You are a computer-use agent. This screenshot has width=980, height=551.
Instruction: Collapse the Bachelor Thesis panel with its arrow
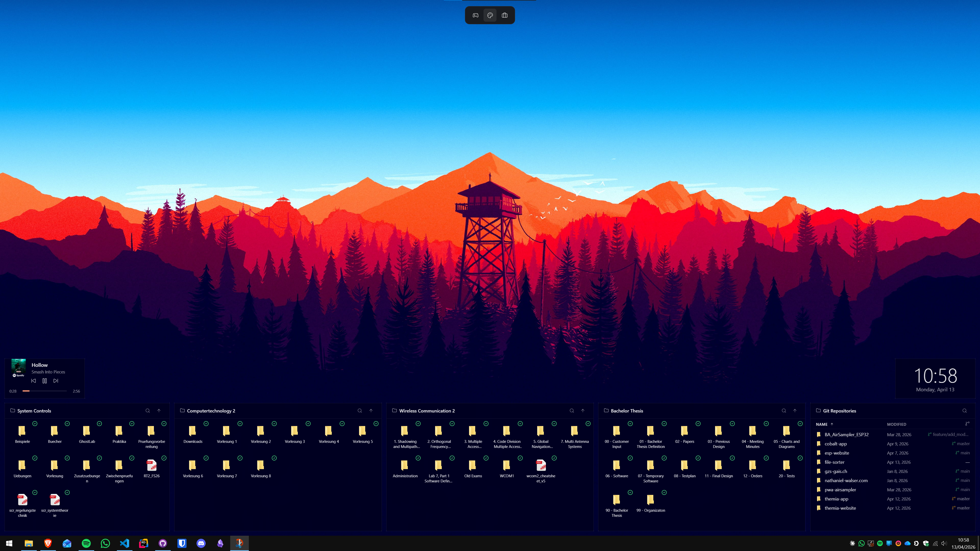[795, 411]
